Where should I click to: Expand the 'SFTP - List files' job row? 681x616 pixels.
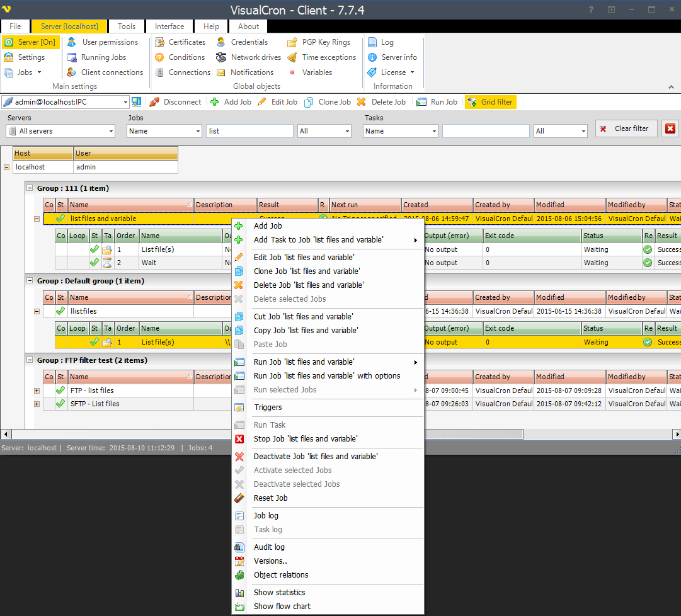(37, 404)
